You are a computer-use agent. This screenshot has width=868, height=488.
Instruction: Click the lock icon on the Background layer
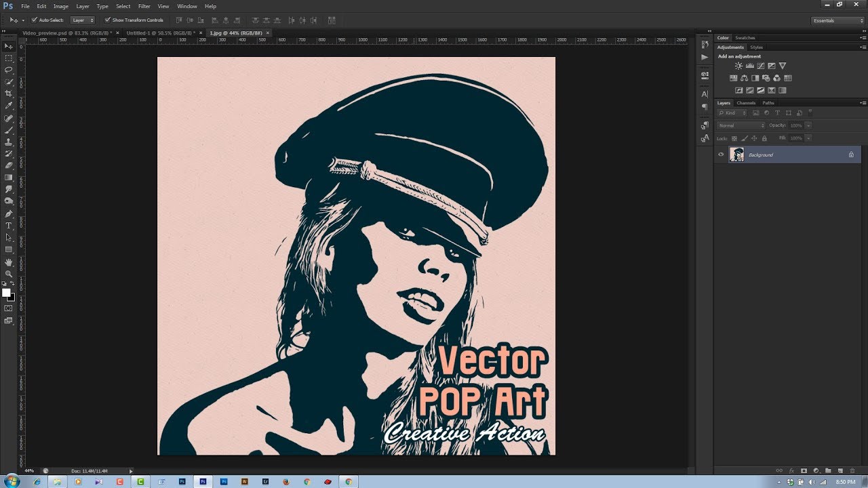pyautogui.click(x=851, y=155)
